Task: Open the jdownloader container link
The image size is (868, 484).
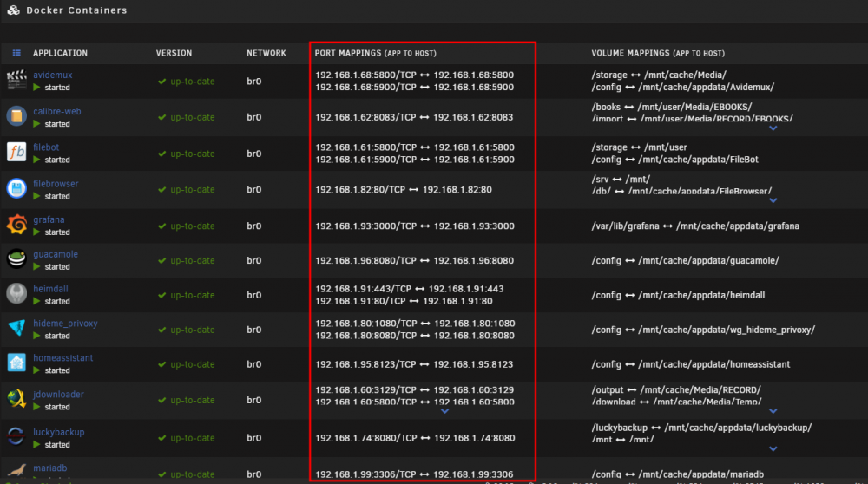Action: (x=59, y=395)
